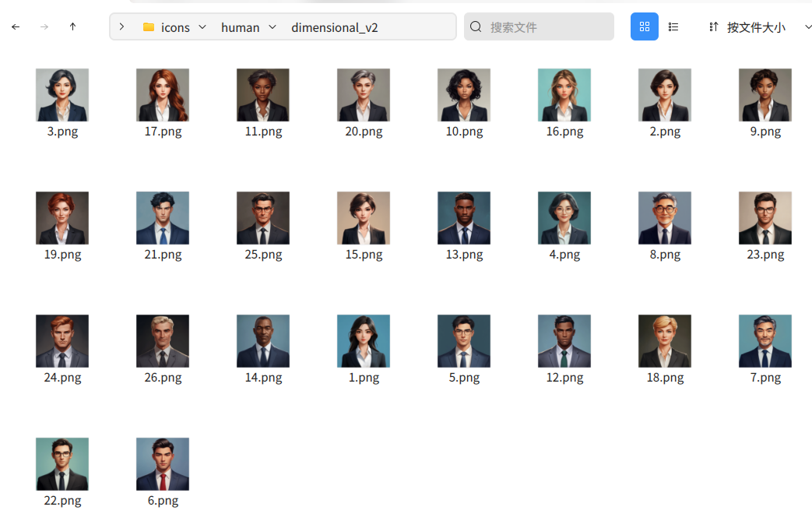Select the 23.png thumbnail
The width and height of the screenshot is (812, 514).
(765, 218)
